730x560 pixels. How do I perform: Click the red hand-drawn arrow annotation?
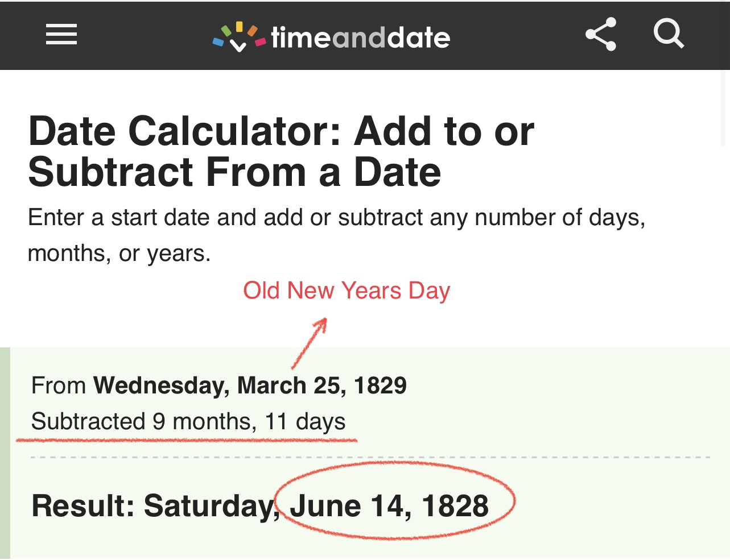click(310, 343)
